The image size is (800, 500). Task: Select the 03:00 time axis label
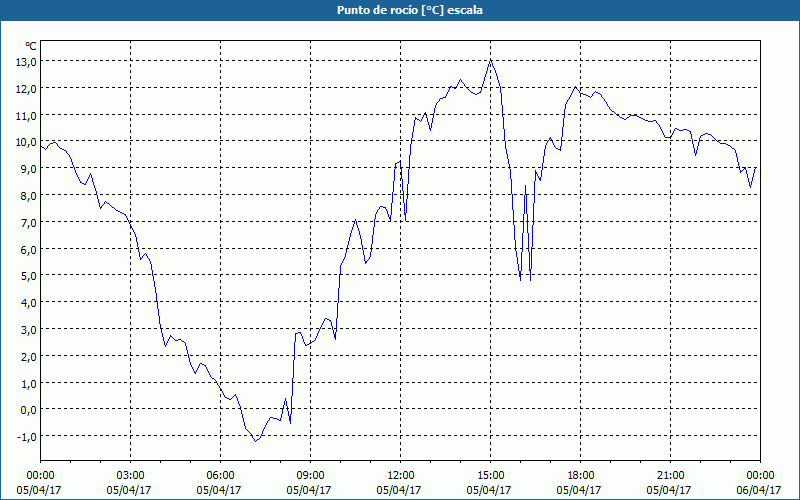click(130, 476)
